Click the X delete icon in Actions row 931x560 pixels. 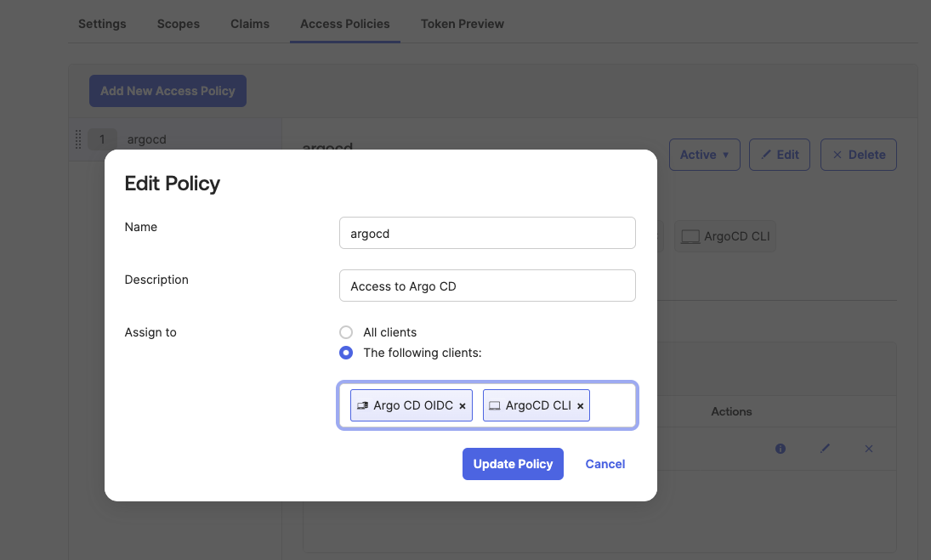[x=868, y=449]
